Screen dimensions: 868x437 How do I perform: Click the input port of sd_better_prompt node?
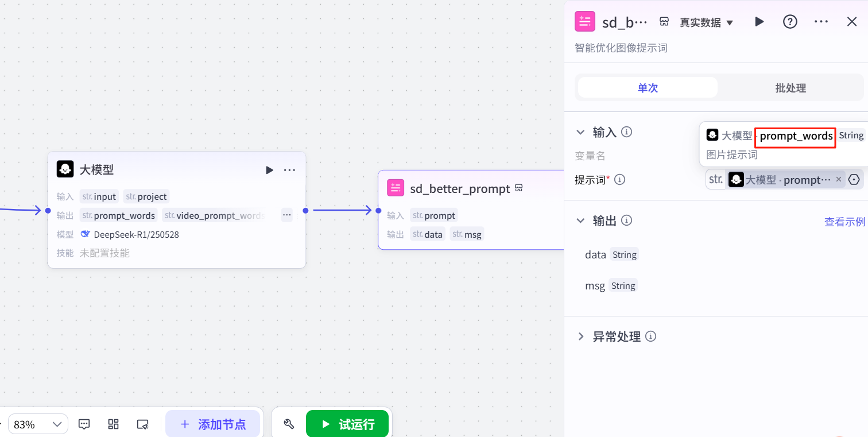[x=378, y=211]
